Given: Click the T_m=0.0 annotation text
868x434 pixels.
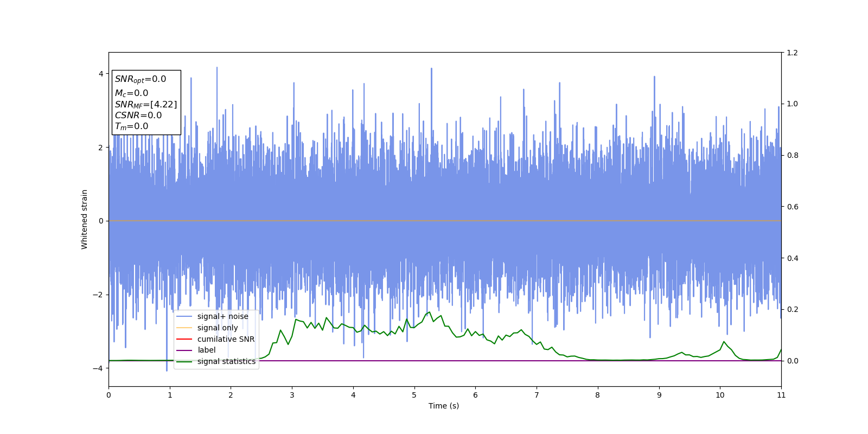Looking at the screenshot, I should click(131, 126).
